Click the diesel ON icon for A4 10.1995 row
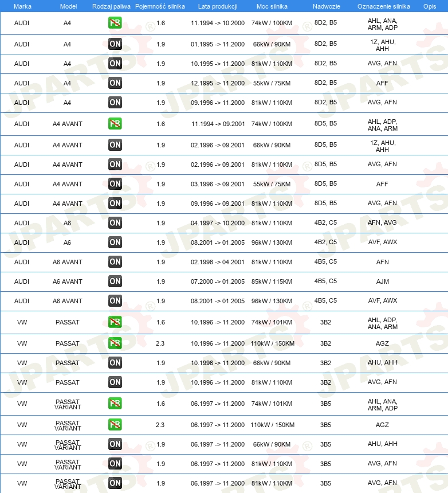This screenshot has height=493, width=448. click(x=115, y=64)
